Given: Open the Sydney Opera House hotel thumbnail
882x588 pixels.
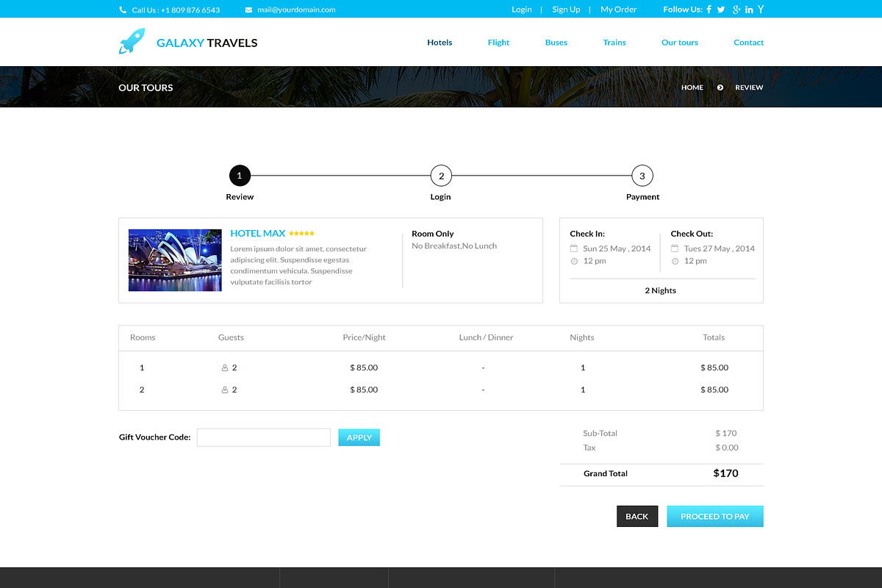Looking at the screenshot, I should (x=175, y=260).
